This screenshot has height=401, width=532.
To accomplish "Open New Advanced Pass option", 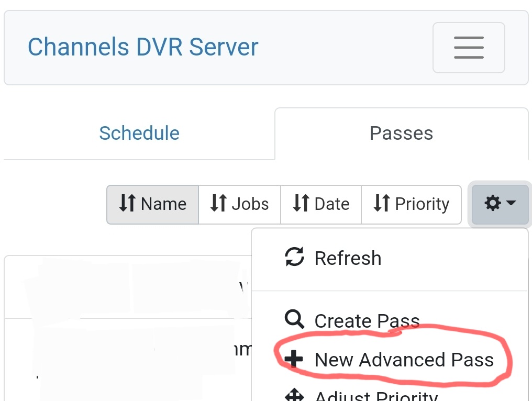I will [x=404, y=360].
